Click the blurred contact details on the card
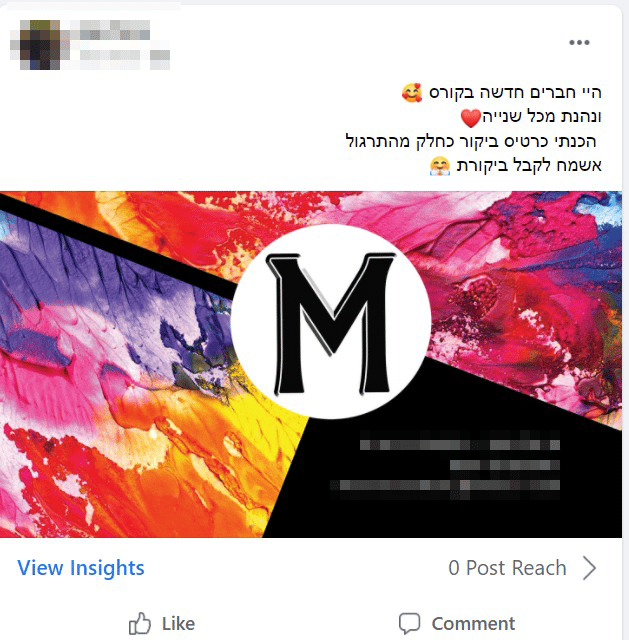This screenshot has width=629, height=640. pyautogui.click(x=445, y=465)
